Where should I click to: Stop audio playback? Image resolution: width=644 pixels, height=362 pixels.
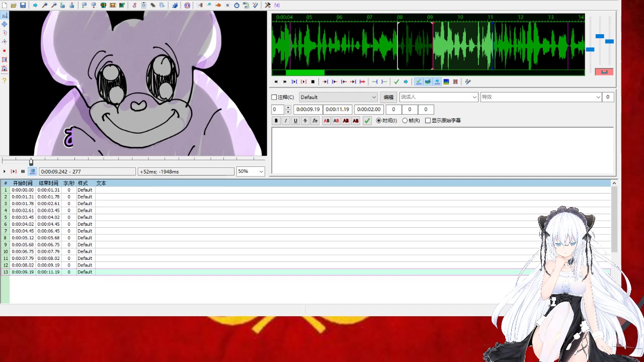[x=312, y=81]
